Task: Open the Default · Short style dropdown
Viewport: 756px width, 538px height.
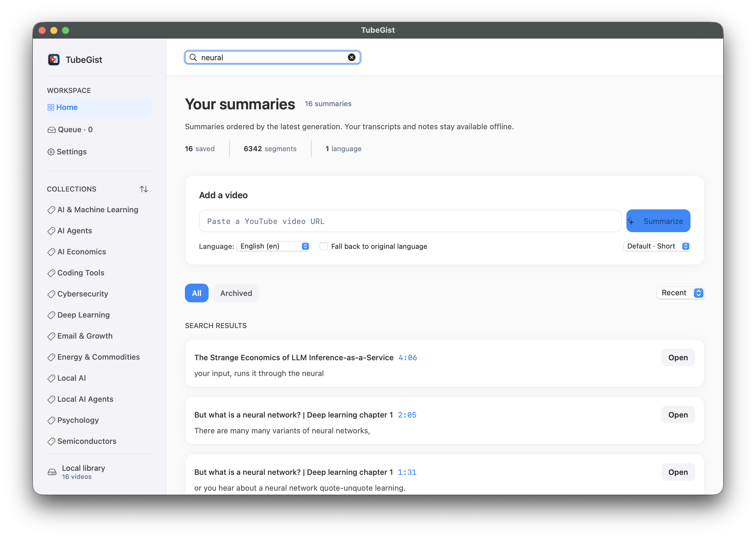Action: click(x=657, y=246)
